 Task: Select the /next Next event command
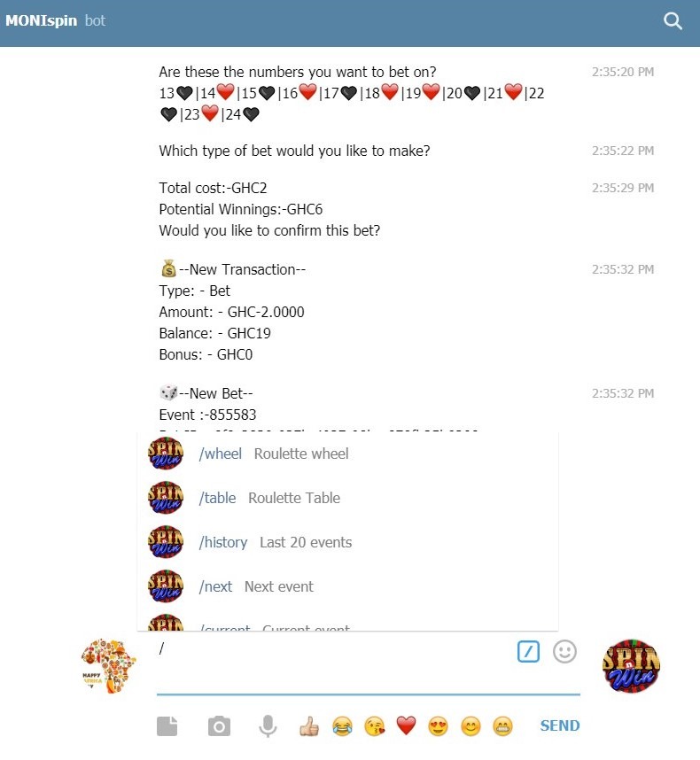point(347,586)
